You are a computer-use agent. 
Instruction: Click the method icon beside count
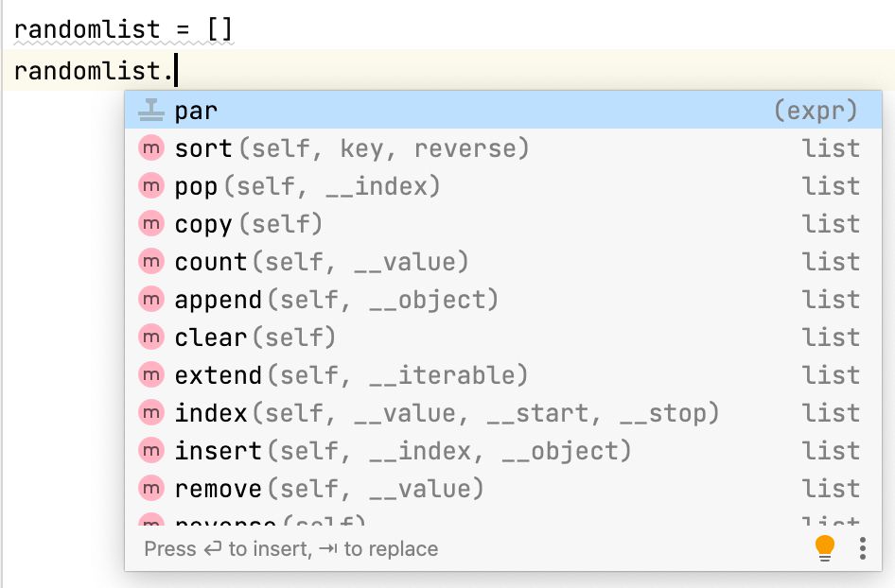click(151, 261)
